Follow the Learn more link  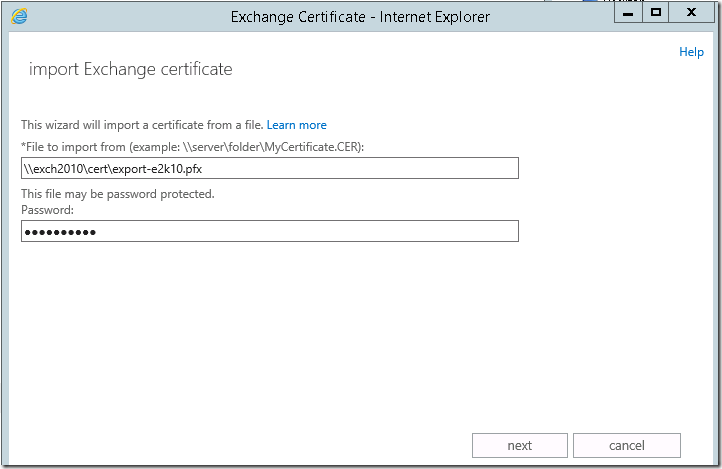click(x=297, y=125)
